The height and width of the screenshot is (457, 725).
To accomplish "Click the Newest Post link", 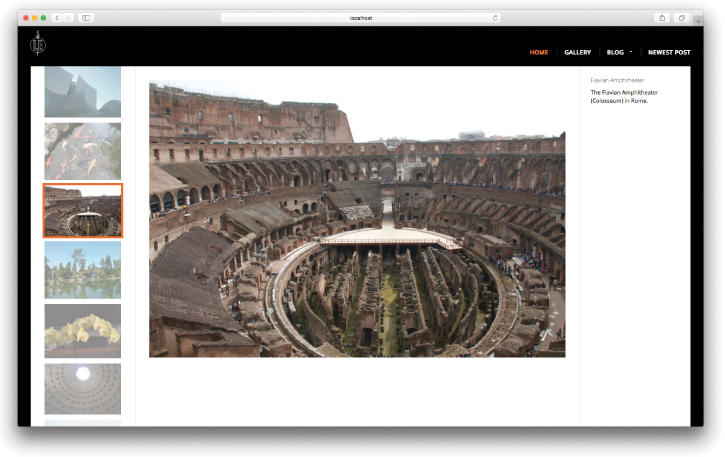I will point(668,52).
